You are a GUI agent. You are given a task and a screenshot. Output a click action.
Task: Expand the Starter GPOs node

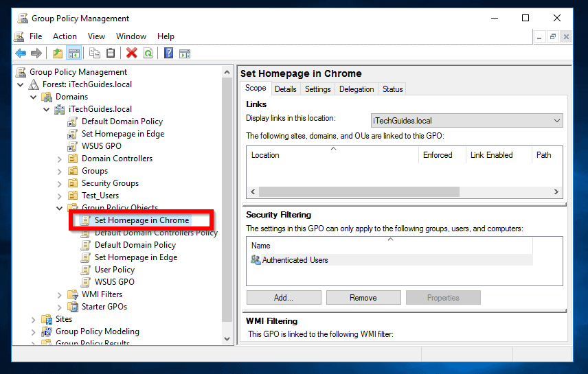click(59, 307)
